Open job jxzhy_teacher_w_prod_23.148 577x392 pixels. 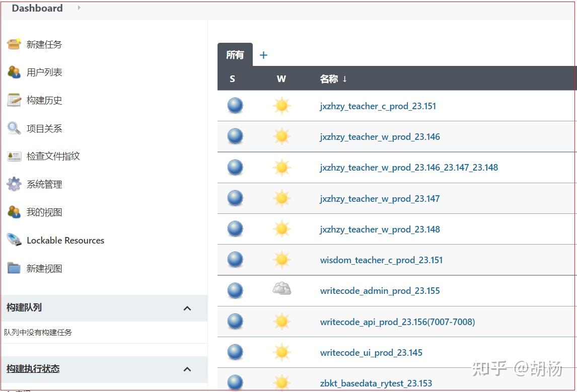pyautogui.click(x=380, y=229)
